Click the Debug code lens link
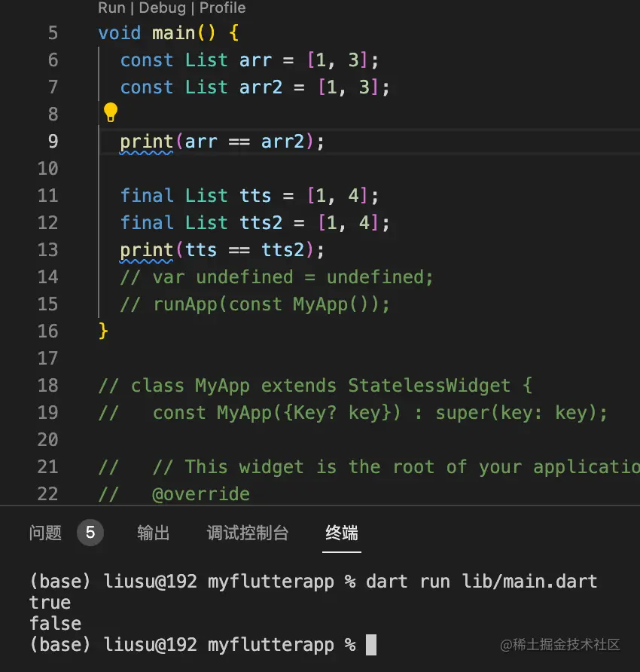 coord(163,8)
